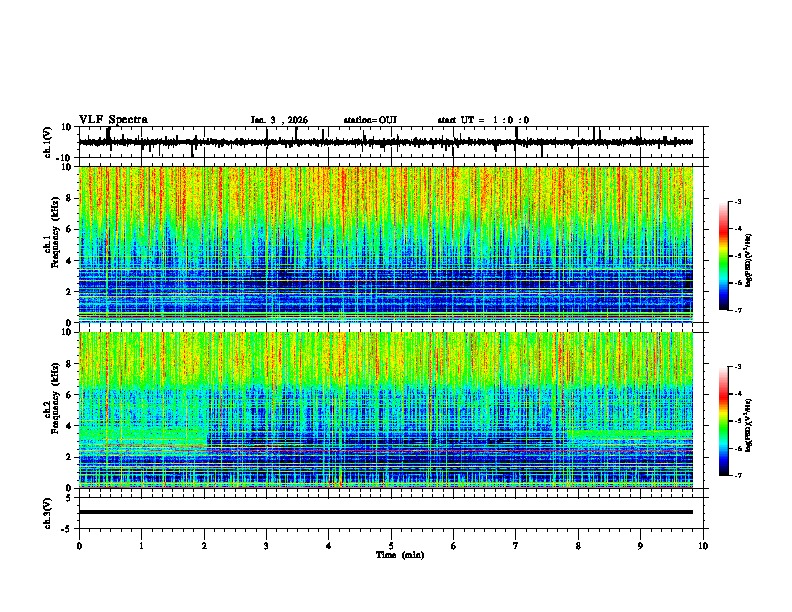Click the log(PSD) label beside the ch.1 colorbar
The height and width of the screenshot is (612, 792).
[748, 261]
